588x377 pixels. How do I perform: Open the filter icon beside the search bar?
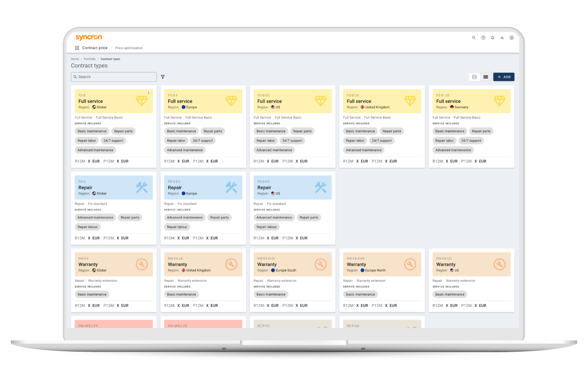163,77
